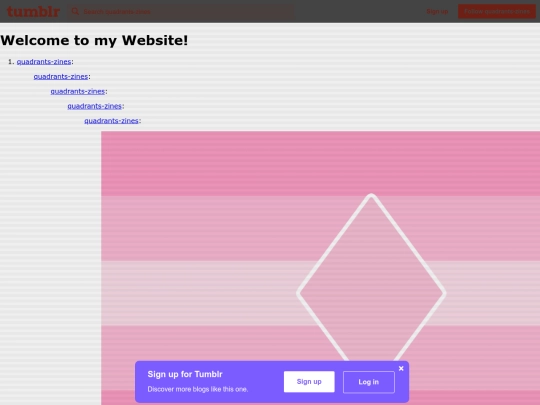Click 'Welcome to my Website!' heading
Image resolution: width=540 pixels, height=405 pixels.
pyautogui.click(x=94, y=40)
